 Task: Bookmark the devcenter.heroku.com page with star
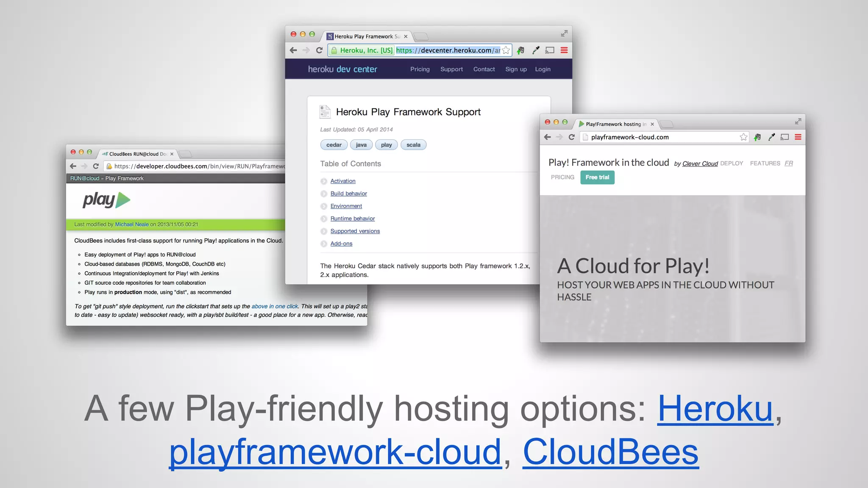[x=506, y=50]
